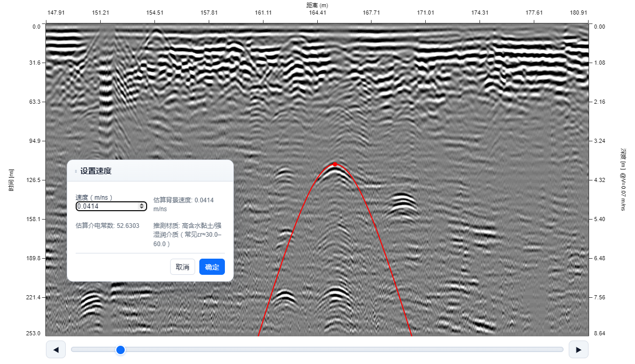Click the right arrow scroll button

pos(579,349)
